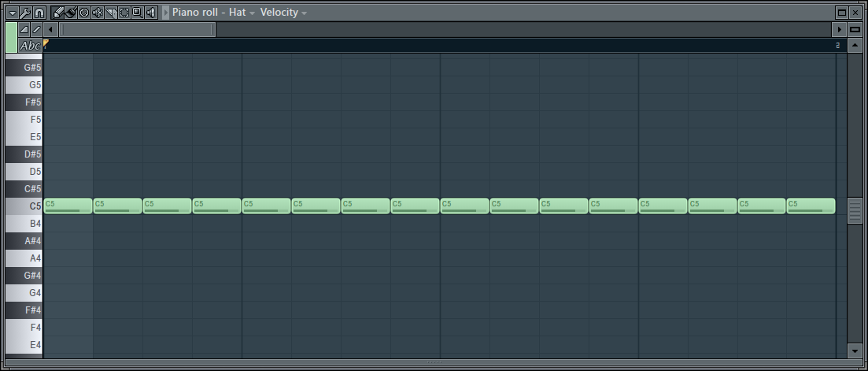Click the orange playhead marker at timeline start
The height and width of the screenshot is (371, 868).
click(x=46, y=43)
